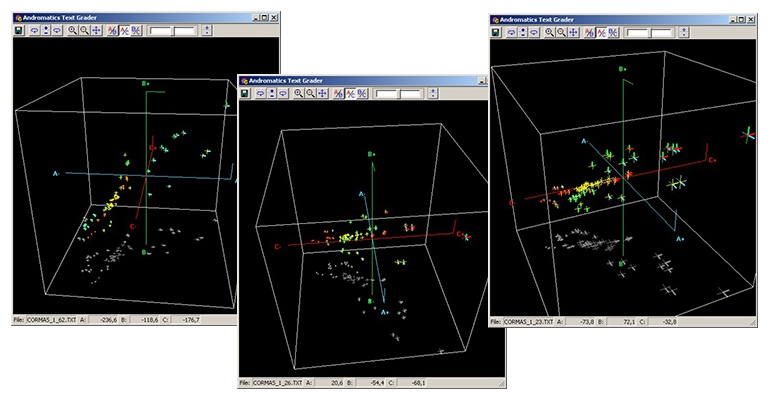Rotate left in the CORMAS_1_62 window
This screenshot has height=401, width=773.
36,31
